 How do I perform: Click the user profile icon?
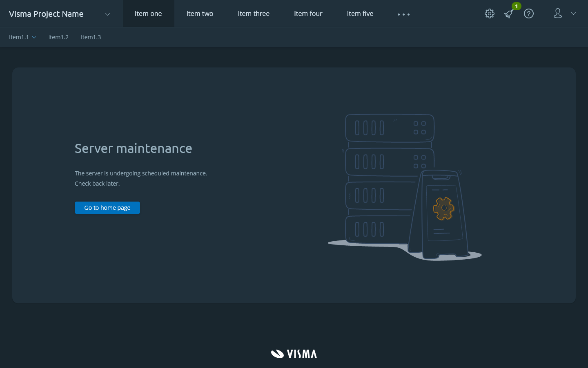(558, 13)
